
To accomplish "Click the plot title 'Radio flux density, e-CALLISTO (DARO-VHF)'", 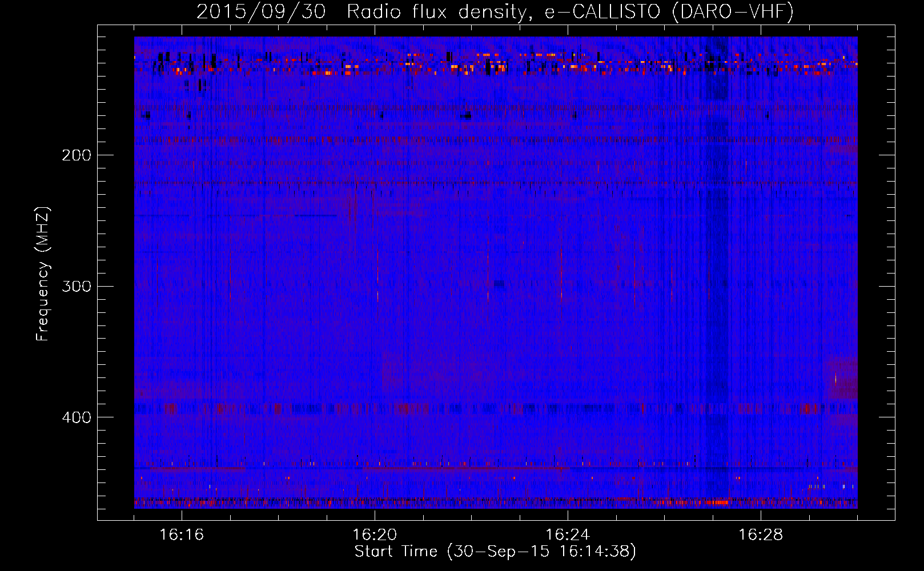I will click(x=570, y=12).
